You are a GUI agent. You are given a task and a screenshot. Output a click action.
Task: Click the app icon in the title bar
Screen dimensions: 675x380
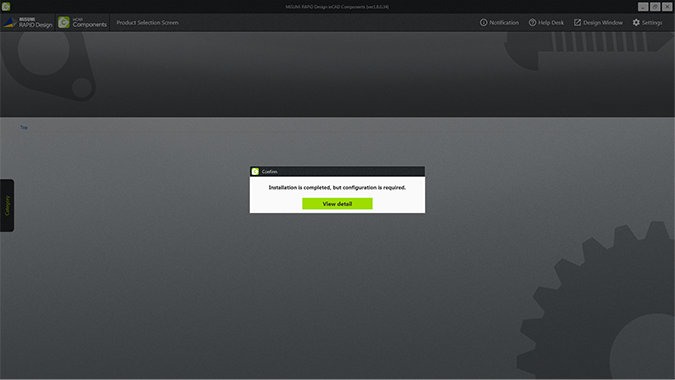click(x=6, y=6)
